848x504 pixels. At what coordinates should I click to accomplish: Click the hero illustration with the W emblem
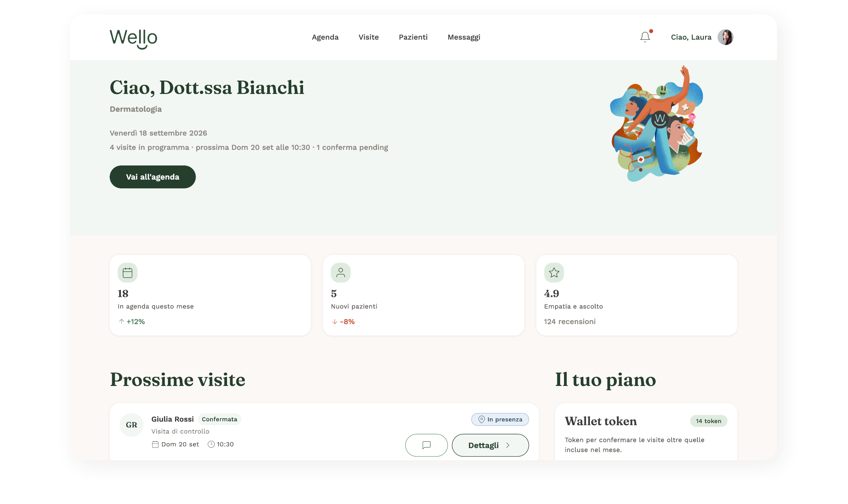pyautogui.click(x=657, y=124)
